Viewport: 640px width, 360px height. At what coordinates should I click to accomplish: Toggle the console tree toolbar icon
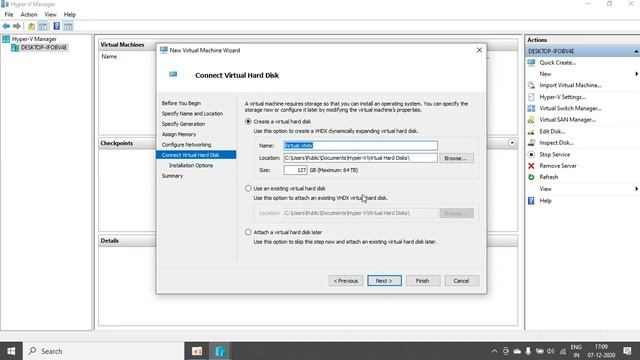[x=42, y=27]
